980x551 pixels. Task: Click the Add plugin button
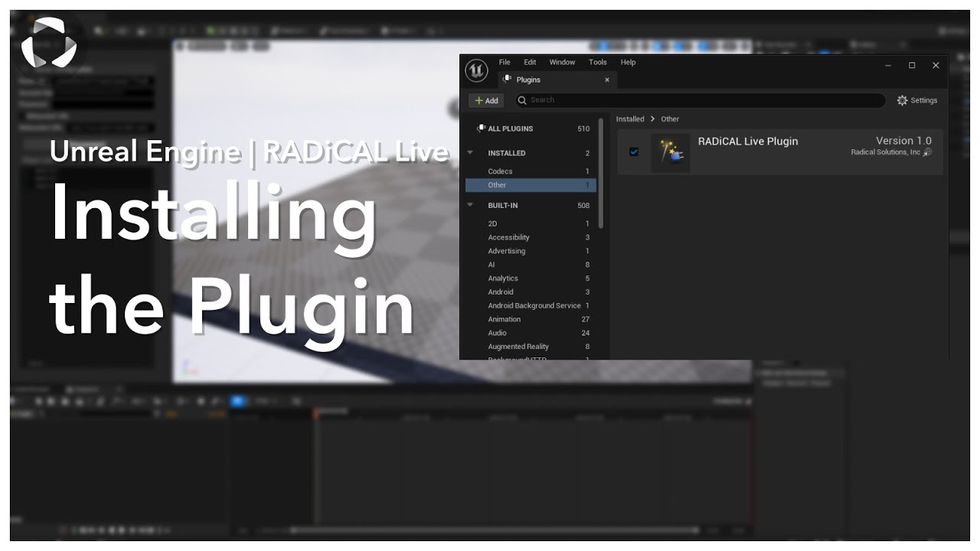tap(486, 100)
